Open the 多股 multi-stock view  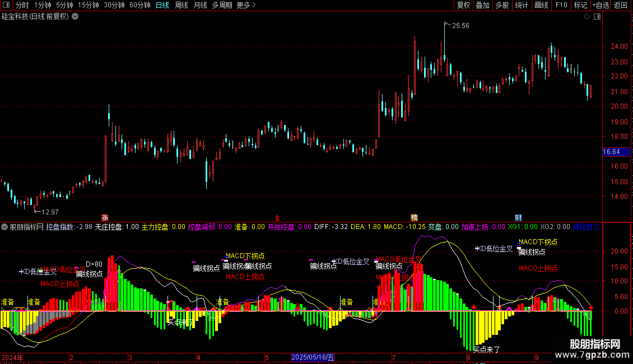502,5
